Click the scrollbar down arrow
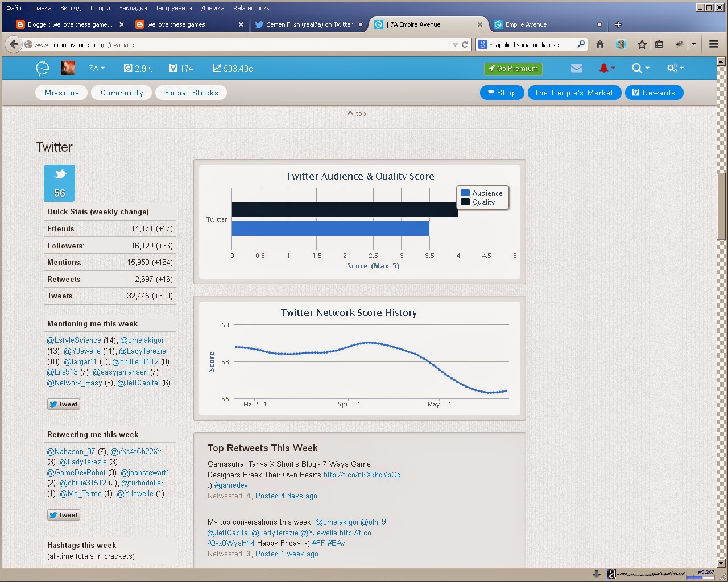Viewport: 728px width, 582px height. (x=721, y=563)
